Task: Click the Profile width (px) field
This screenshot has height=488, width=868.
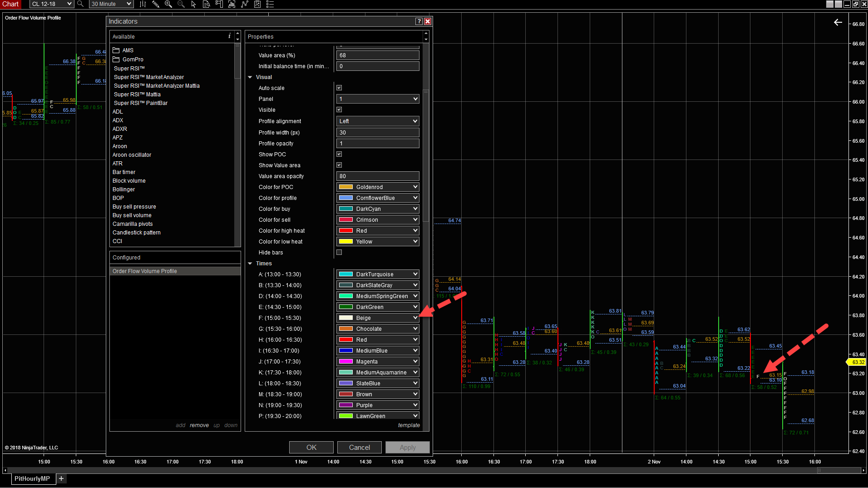Action: pos(378,133)
